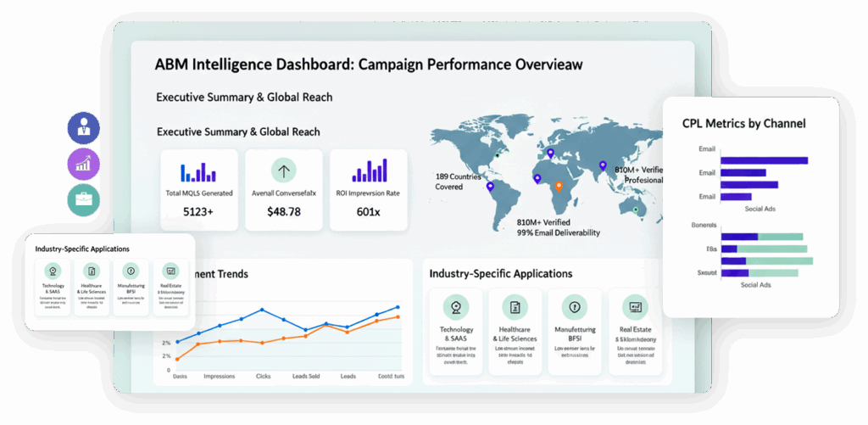Click the top Email bar in CPL chart
The width and height of the screenshot is (868, 425).
[x=764, y=160]
